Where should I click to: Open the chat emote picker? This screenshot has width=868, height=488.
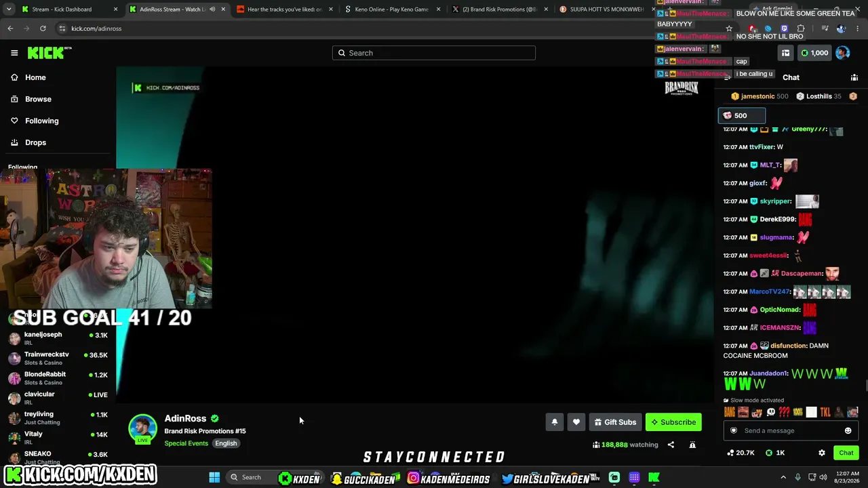point(848,430)
